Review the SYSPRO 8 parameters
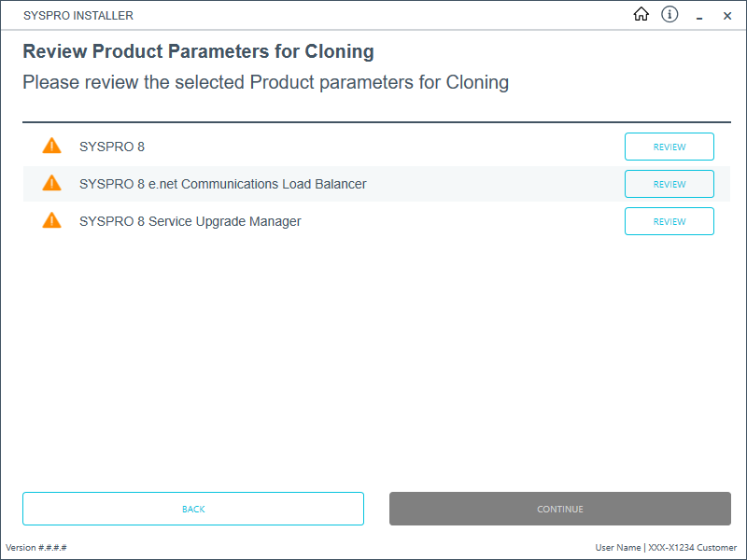The width and height of the screenshot is (747, 560). [669, 147]
